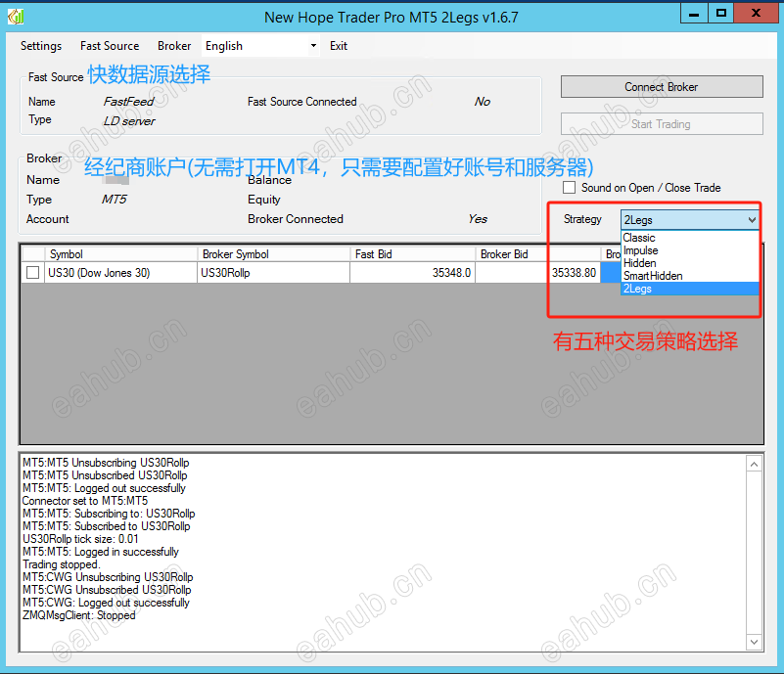
Task: Click log line 'Connector set to MT5:MT5'
Action: 85,501
